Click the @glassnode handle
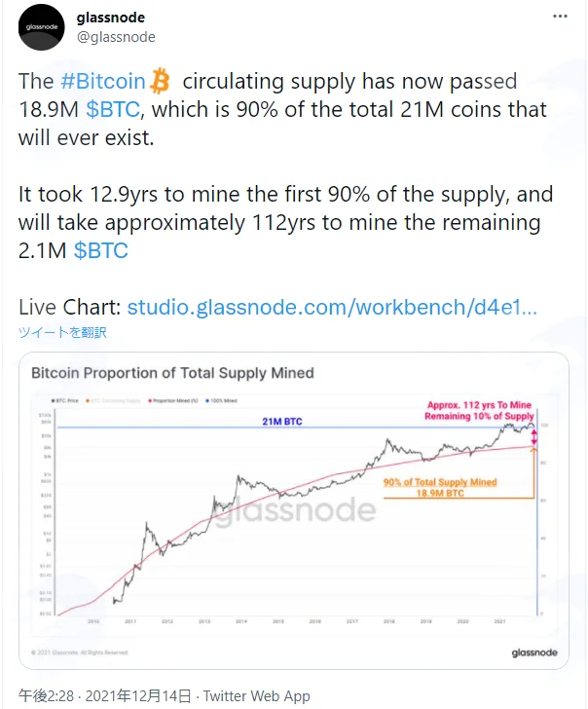This screenshot has width=588, height=709. pyautogui.click(x=116, y=37)
